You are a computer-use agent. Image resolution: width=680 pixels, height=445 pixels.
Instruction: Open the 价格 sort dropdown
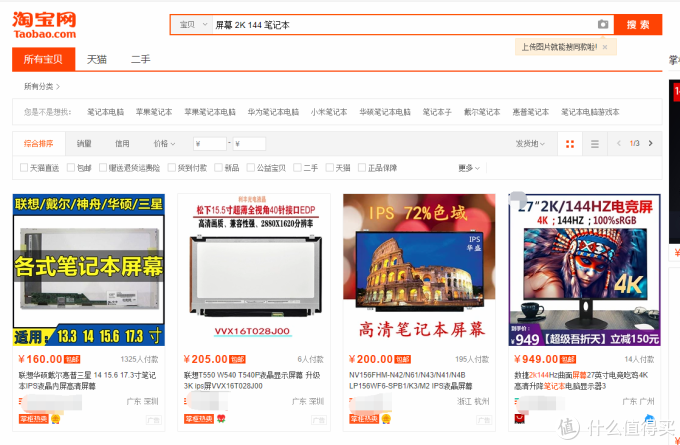click(164, 144)
